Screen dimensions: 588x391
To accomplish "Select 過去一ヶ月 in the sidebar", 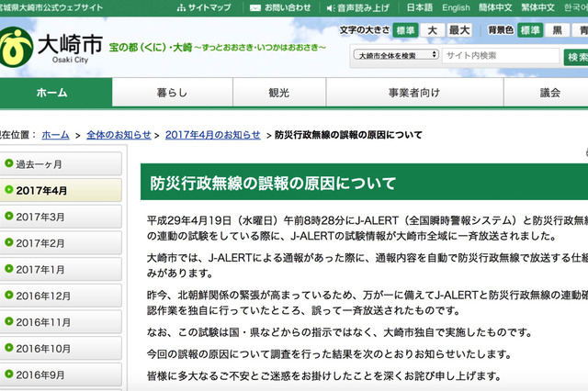I will pyautogui.click(x=61, y=163).
